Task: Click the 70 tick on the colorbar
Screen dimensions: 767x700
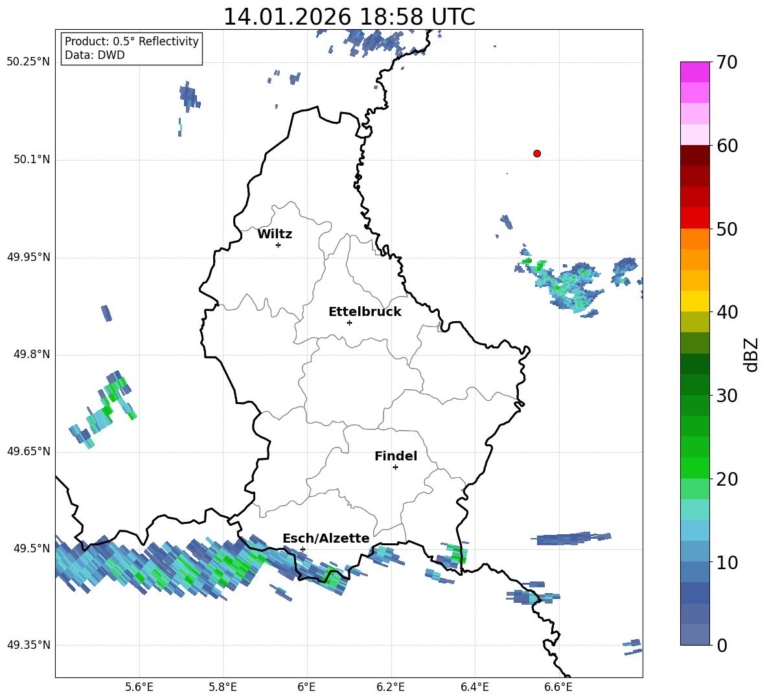Action: point(727,63)
